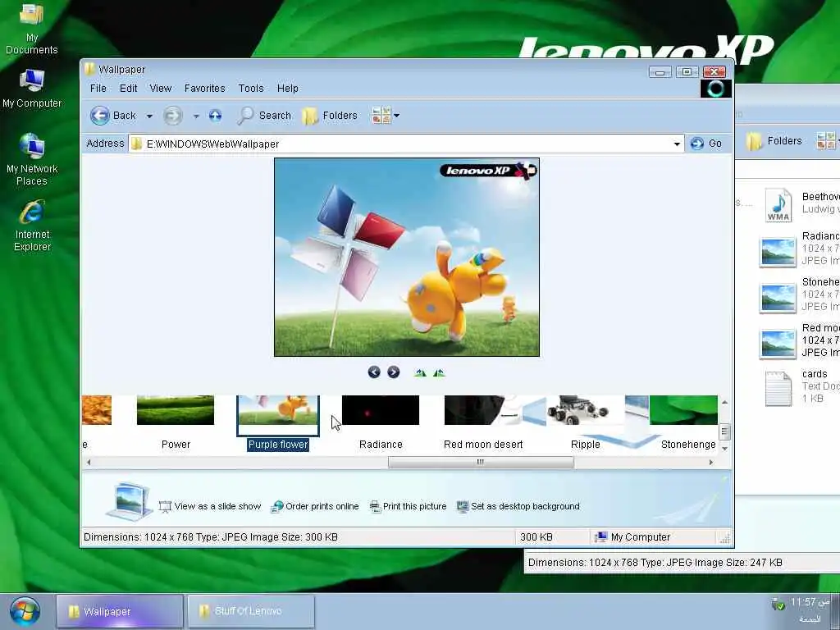Open the Tools menu
The height and width of the screenshot is (630, 840).
click(x=251, y=89)
